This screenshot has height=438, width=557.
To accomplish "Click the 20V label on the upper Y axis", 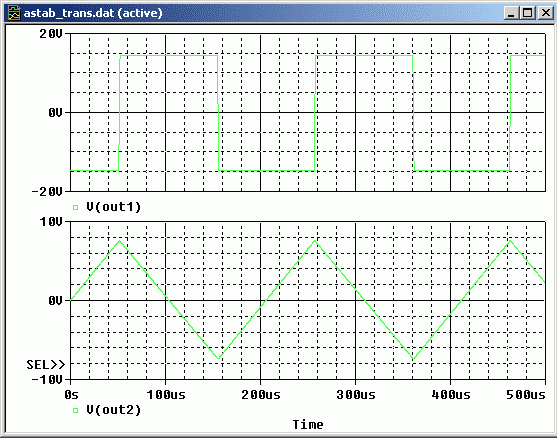I will (51, 34).
